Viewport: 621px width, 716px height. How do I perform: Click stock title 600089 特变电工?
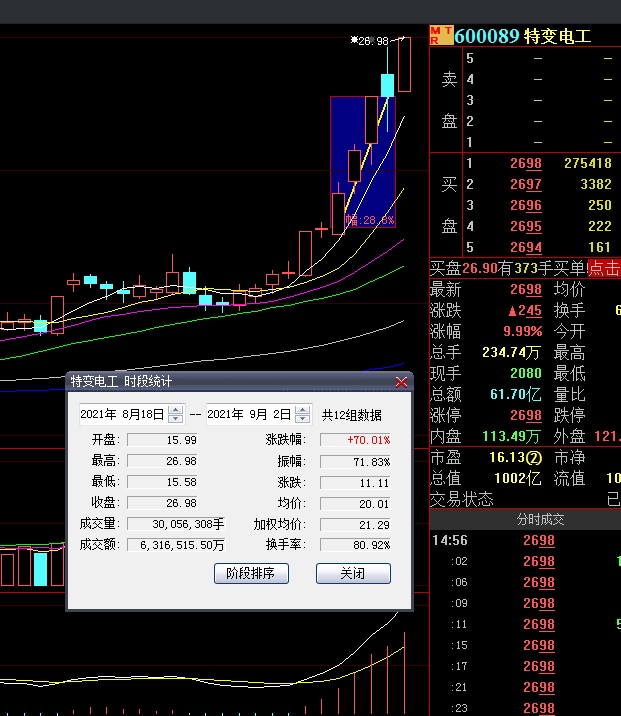tap(523, 36)
